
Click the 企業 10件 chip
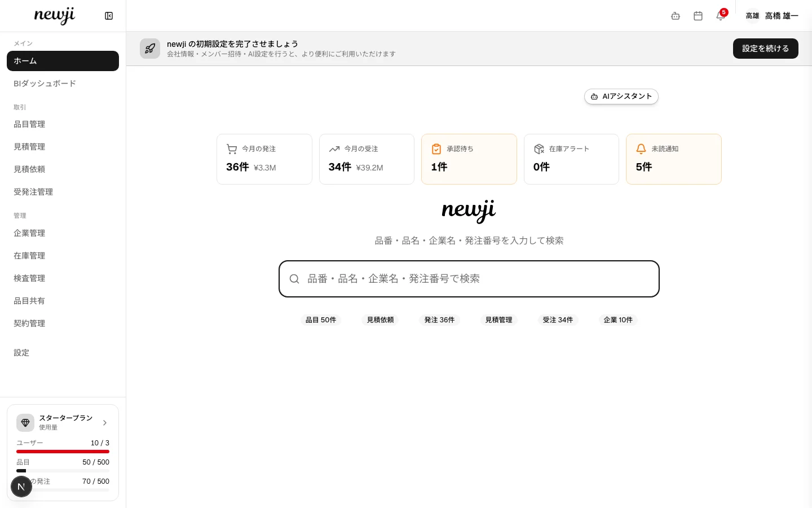(x=618, y=320)
